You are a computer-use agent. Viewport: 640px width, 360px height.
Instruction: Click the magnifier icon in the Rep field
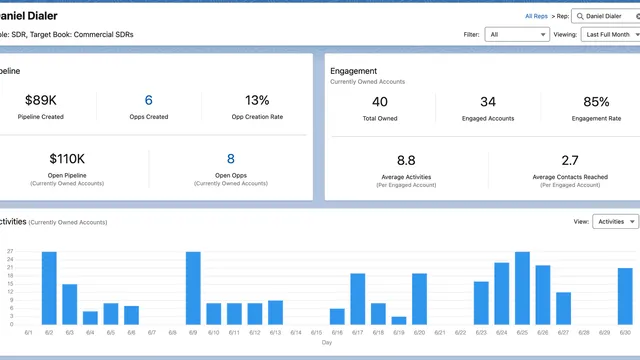coord(580,16)
